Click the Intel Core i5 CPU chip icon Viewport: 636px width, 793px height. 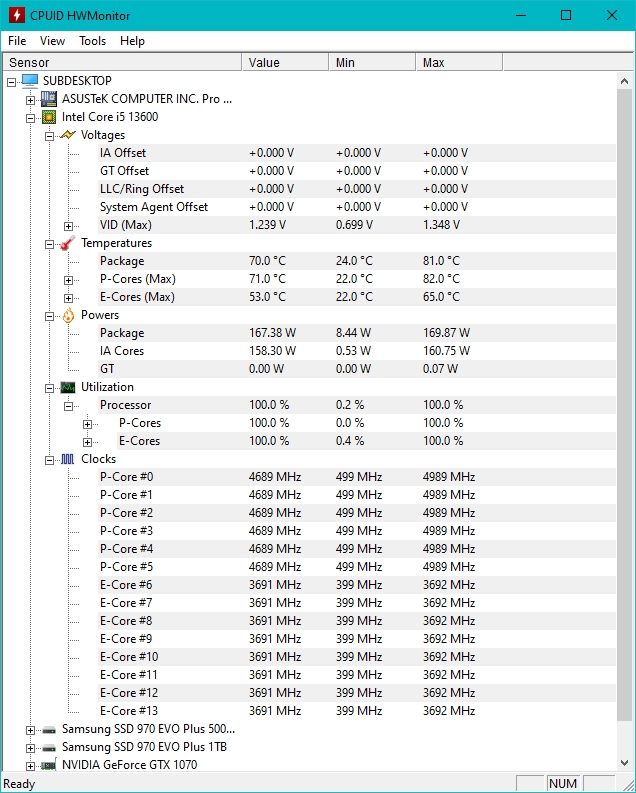(49, 117)
